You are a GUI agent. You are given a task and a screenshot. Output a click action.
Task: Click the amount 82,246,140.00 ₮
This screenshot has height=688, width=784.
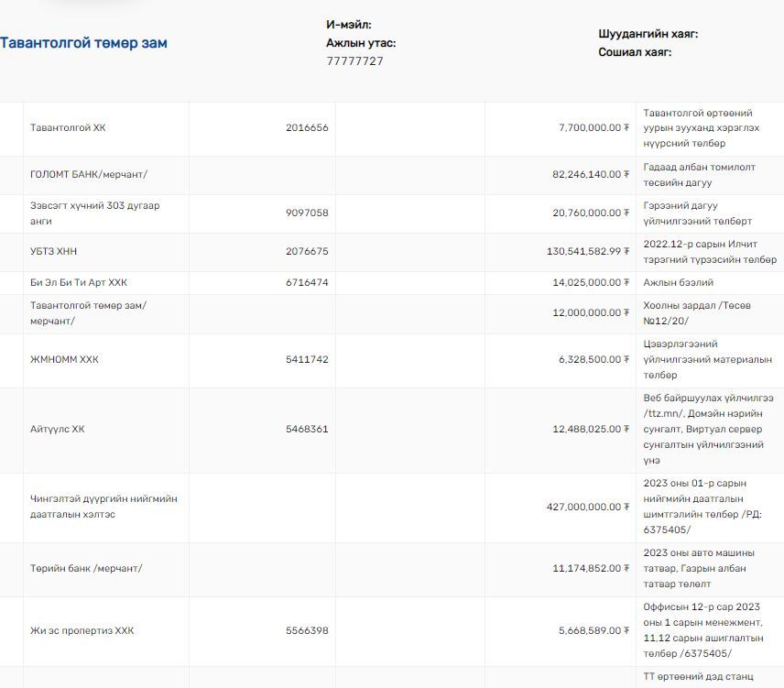[x=590, y=174]
